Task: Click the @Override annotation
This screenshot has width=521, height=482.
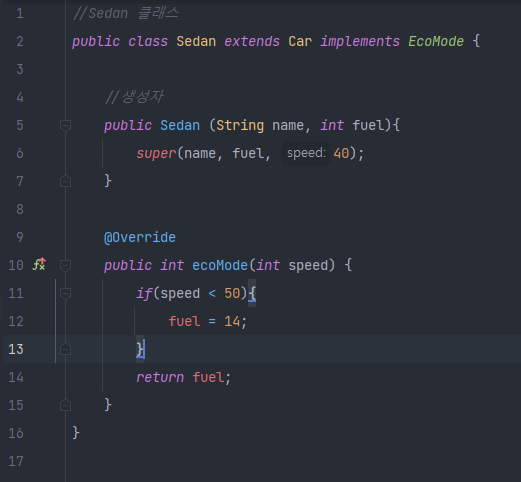Action: [x=140, y=238]
